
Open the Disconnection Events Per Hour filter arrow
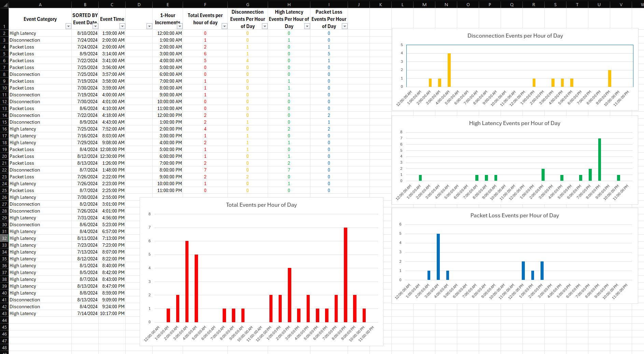point(265,26)
